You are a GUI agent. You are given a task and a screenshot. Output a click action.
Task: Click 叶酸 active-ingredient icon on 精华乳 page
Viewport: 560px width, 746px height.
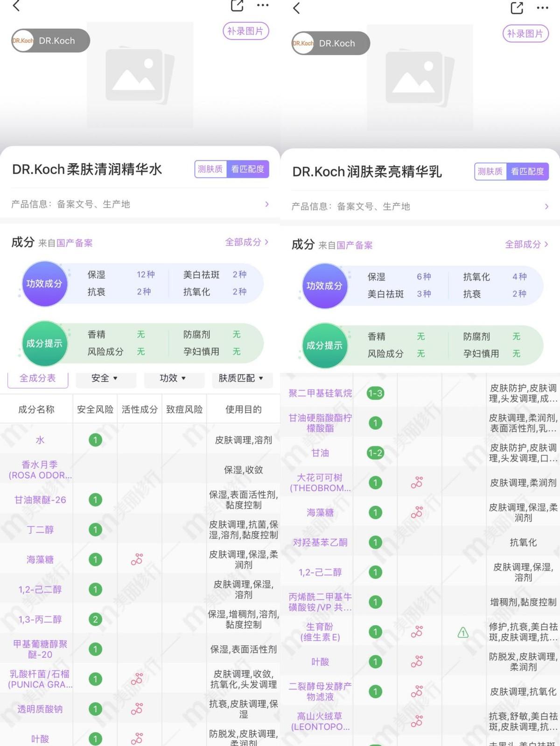point(417,662)
